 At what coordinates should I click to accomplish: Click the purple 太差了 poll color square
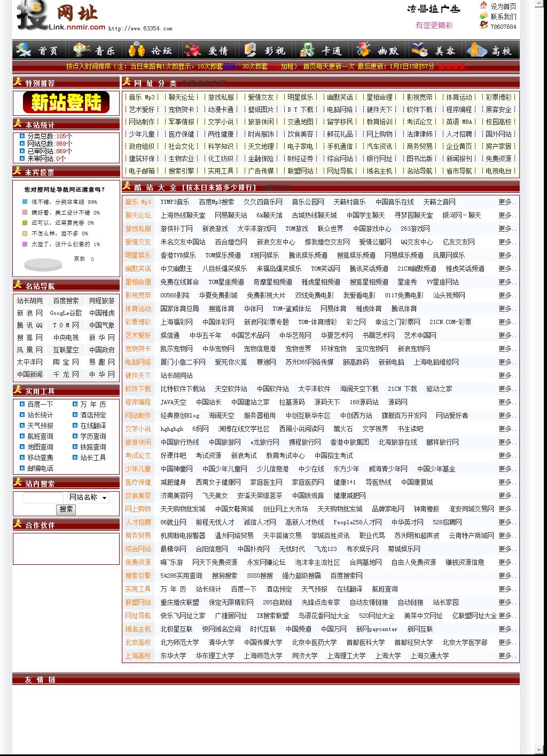[x=25, y=244]
